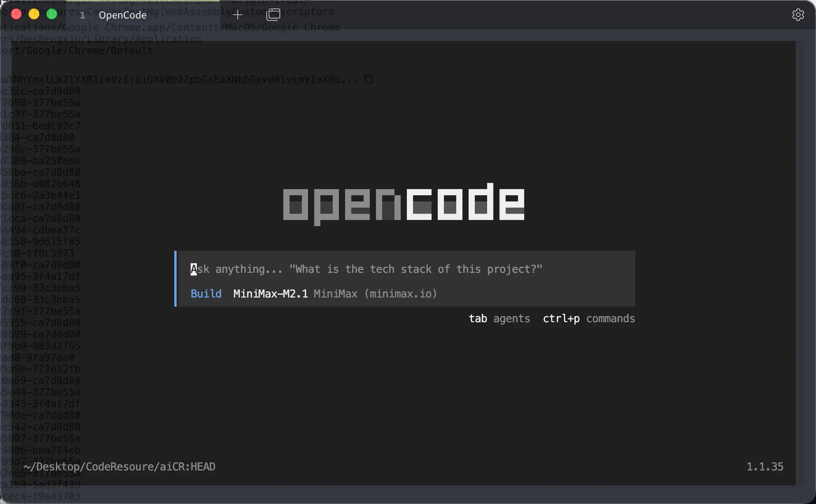Click the ~/Desktop/CodeResoure/aiCR:HEAD path

[119, 467]
